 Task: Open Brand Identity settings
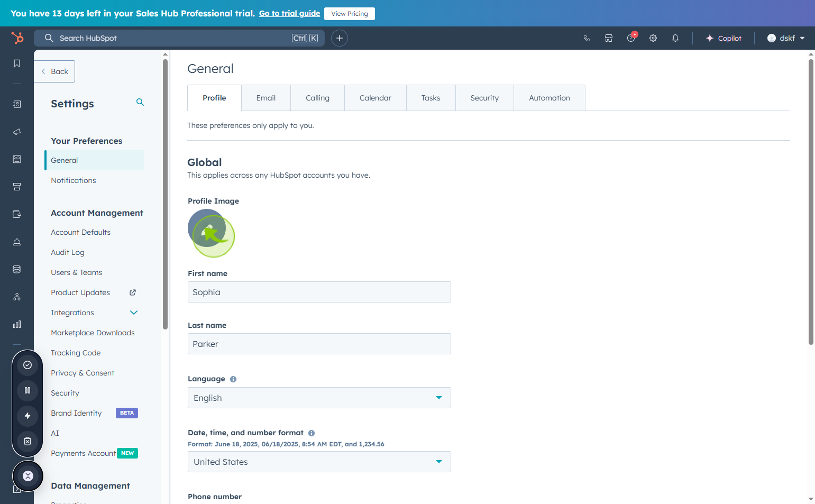(x=76, y=413)
